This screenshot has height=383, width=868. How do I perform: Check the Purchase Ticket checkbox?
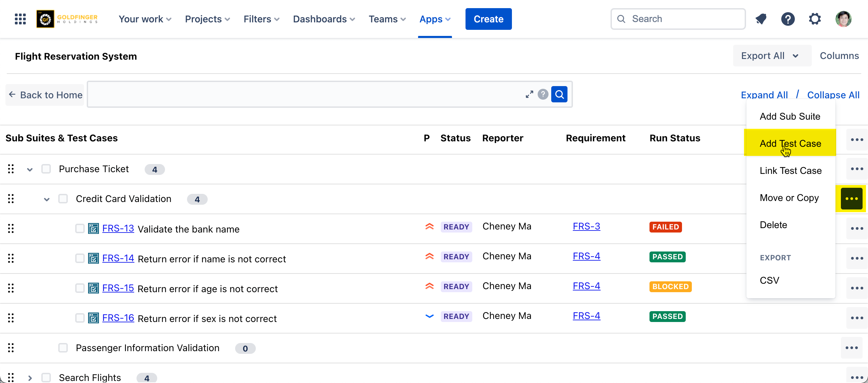[x=46, y=169]
